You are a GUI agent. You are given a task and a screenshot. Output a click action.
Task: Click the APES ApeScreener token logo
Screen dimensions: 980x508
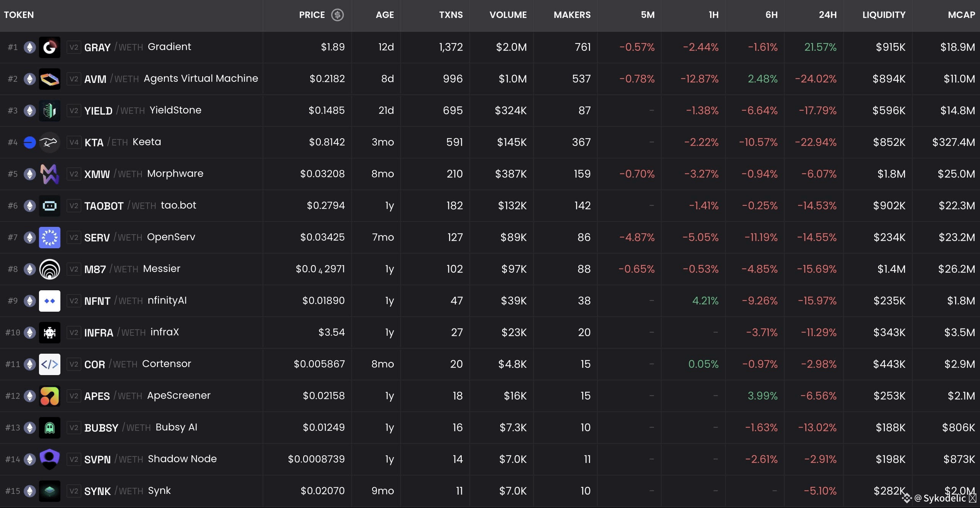(50, 396)
